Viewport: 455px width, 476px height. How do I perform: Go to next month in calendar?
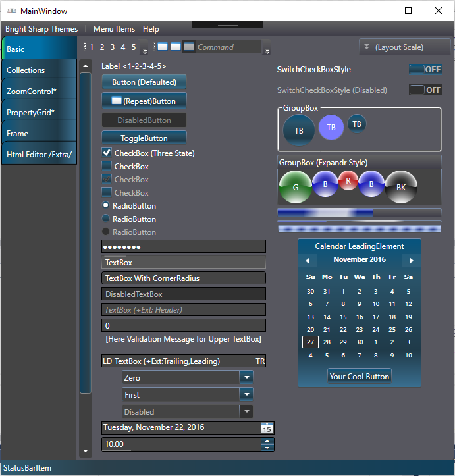click(x=412, y=261)
